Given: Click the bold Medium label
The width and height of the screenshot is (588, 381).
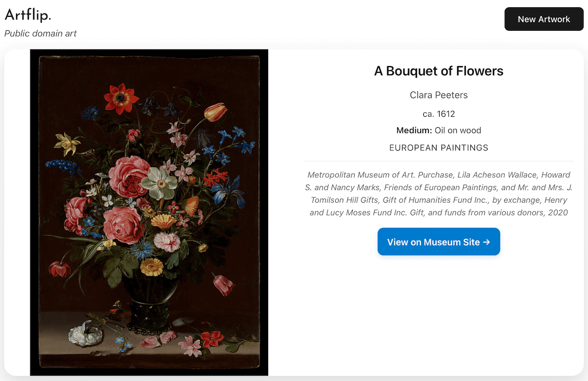Looking at the screenshot, I should tap(414, 130).
